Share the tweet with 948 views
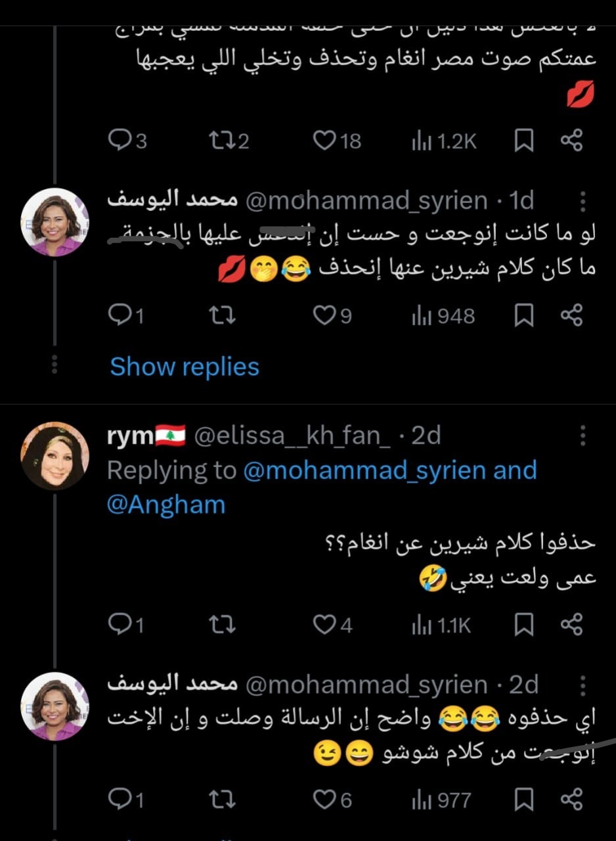This screenshot has width=616, height=841. point(572,316)
